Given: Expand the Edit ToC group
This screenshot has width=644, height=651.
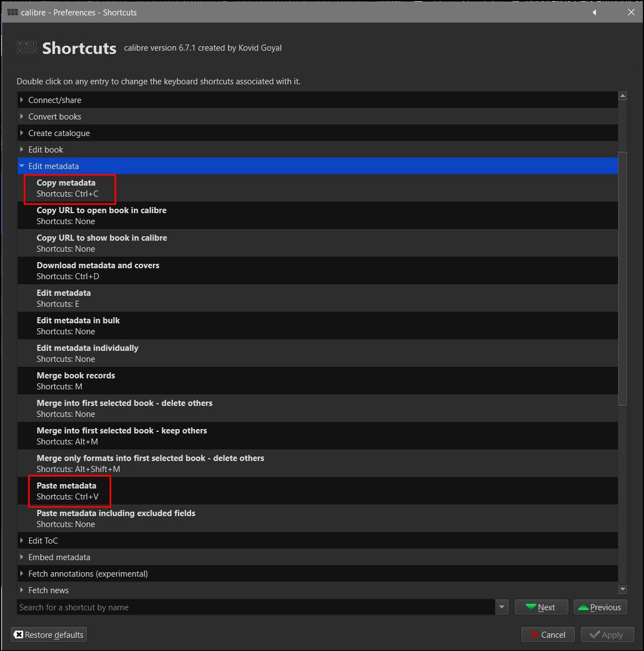Looking at the screenshot, I should tap(22, 540).
